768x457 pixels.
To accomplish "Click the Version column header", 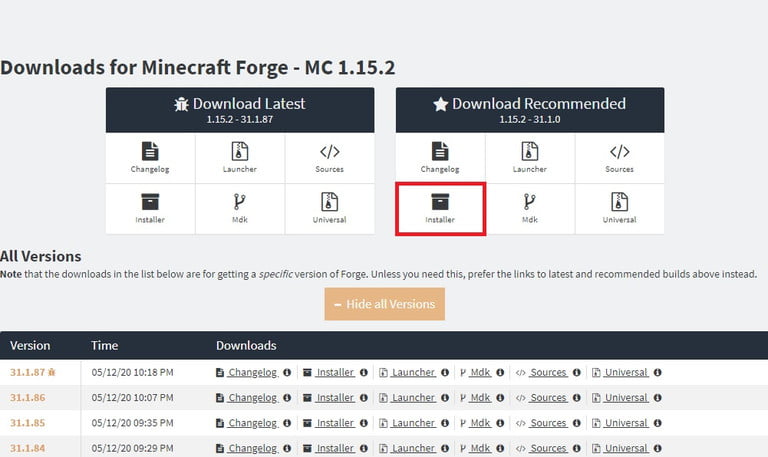I will pos(30,346).
